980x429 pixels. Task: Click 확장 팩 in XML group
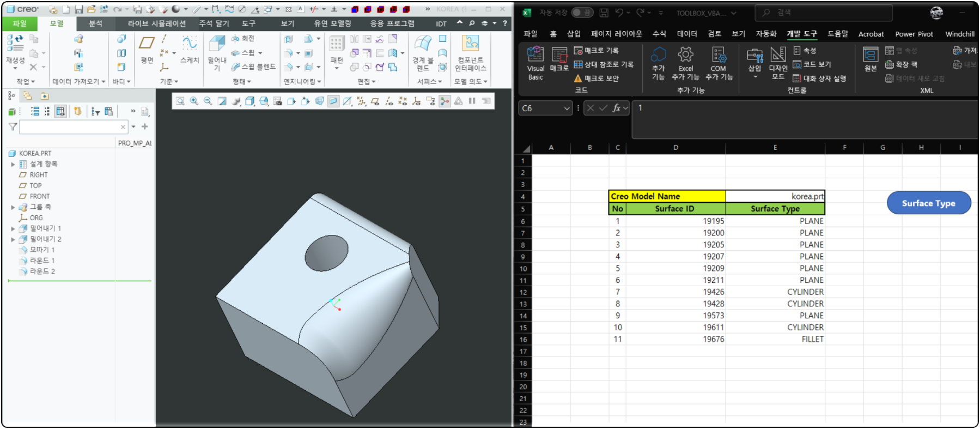[901, 64]
